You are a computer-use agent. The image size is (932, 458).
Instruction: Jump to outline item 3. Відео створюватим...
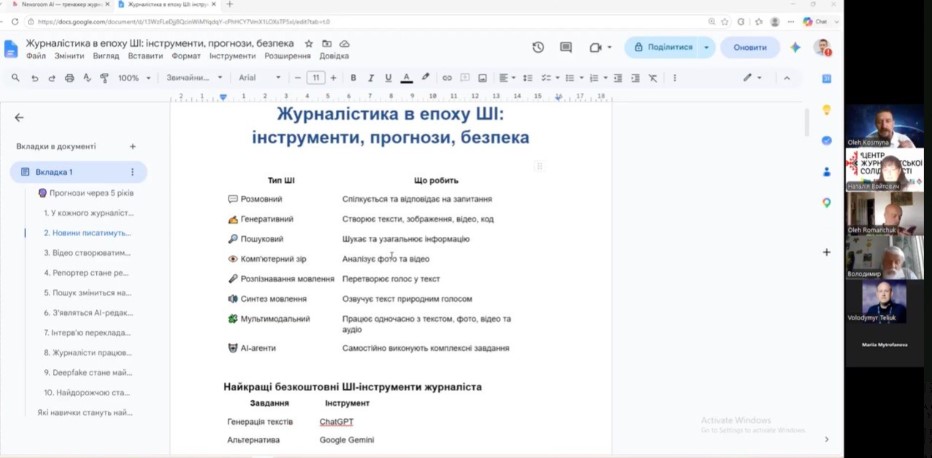(87, 253)
